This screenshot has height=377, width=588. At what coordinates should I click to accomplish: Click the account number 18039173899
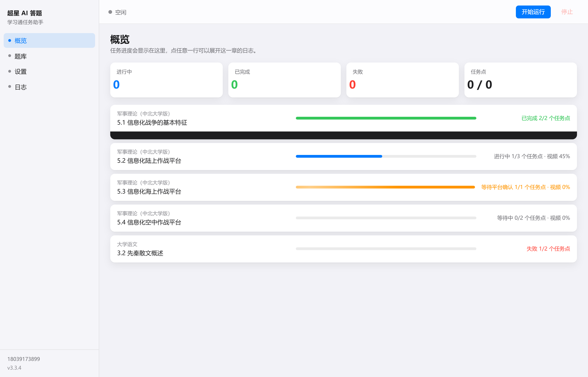(23, 359)
